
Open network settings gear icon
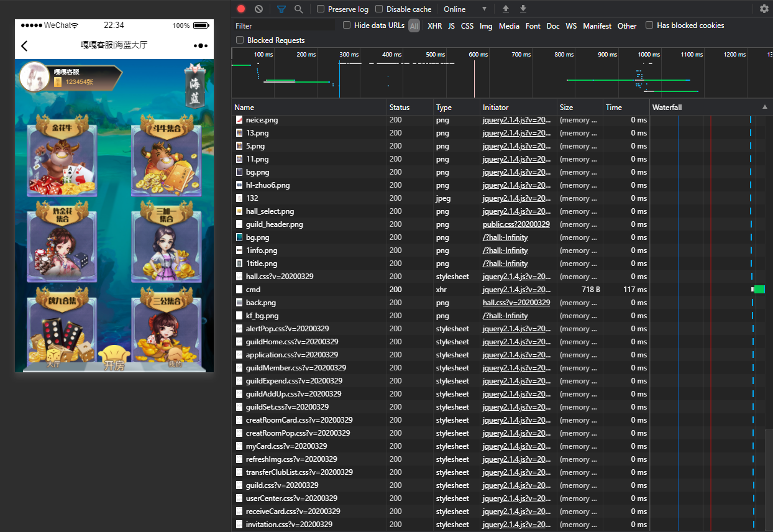coord(764,9)
